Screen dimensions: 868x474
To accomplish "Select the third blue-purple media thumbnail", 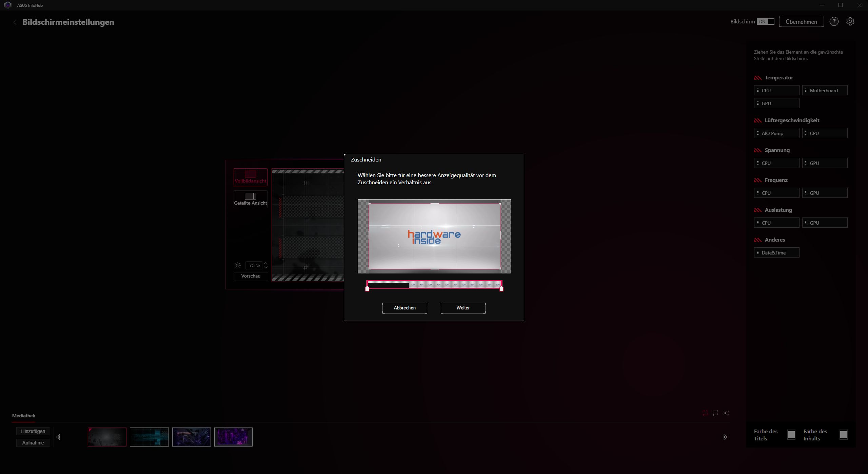I will point(192,437).
